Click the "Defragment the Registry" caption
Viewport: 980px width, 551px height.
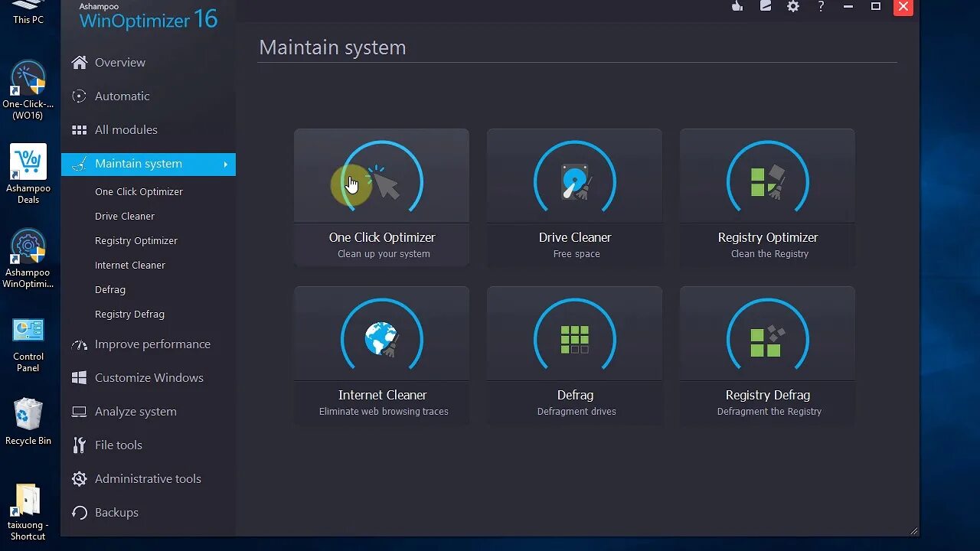coord(769,412)
